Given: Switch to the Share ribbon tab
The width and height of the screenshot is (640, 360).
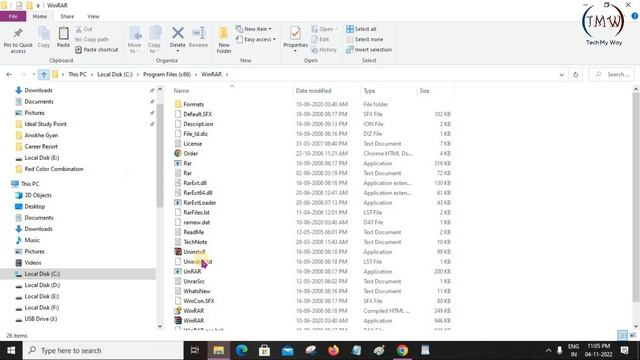Looking at the screenshot, I should tap(67, 16).
